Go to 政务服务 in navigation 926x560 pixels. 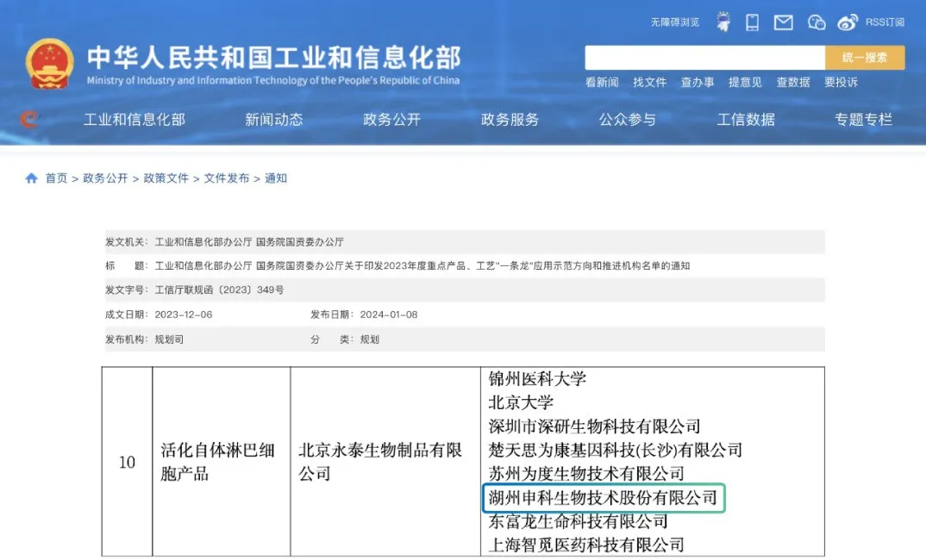(x=510, y=120)
